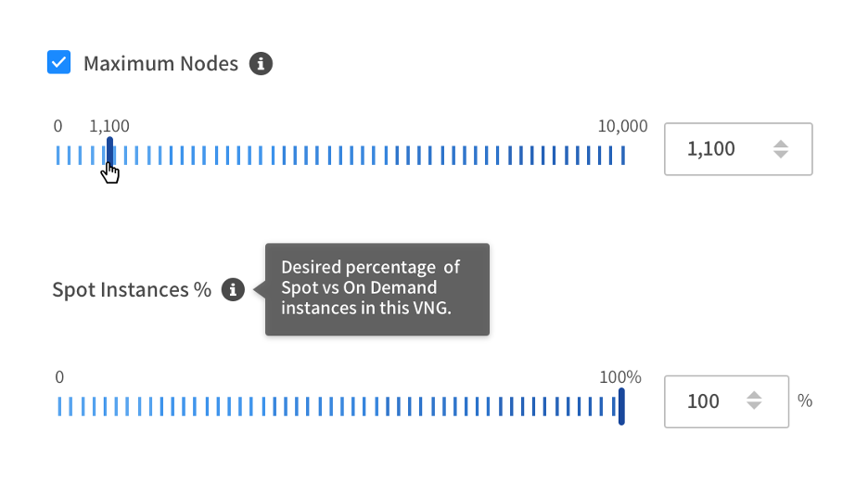Click the rightmost tick of Maximum Nodes slider
This screenshot has height=495, width=868.
623,155
